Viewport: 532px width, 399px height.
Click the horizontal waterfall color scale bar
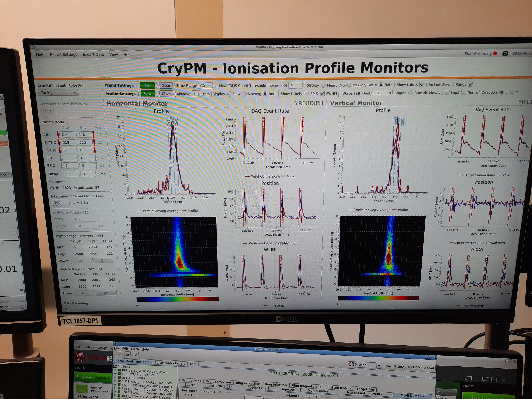pyautogui.click(x=178, y=299)
